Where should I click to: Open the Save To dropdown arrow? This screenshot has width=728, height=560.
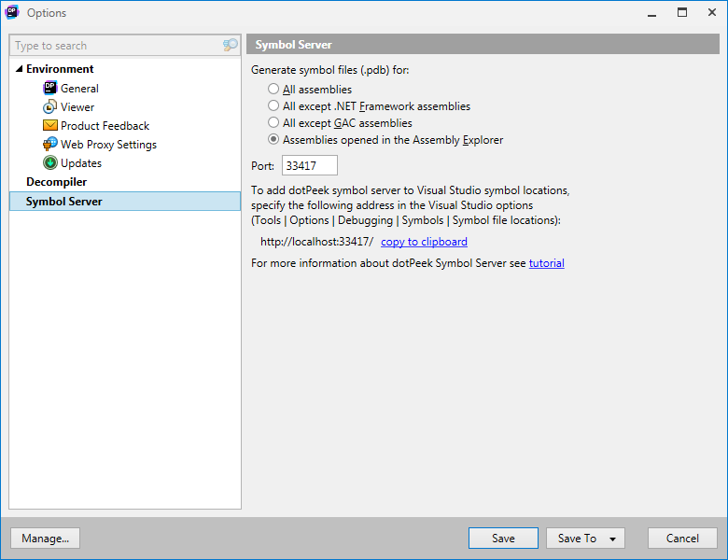pos(613,539)
